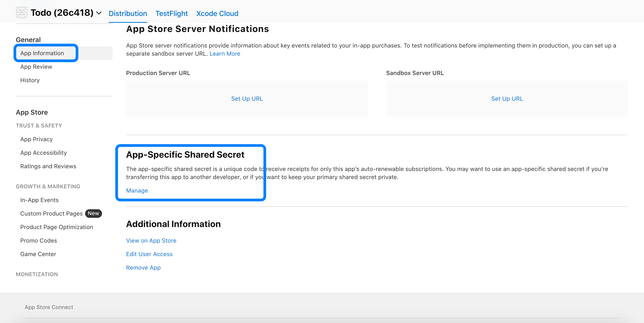Set up the Production Server URL
This screenshot has height=323, width=644.
tap(247, 99)
